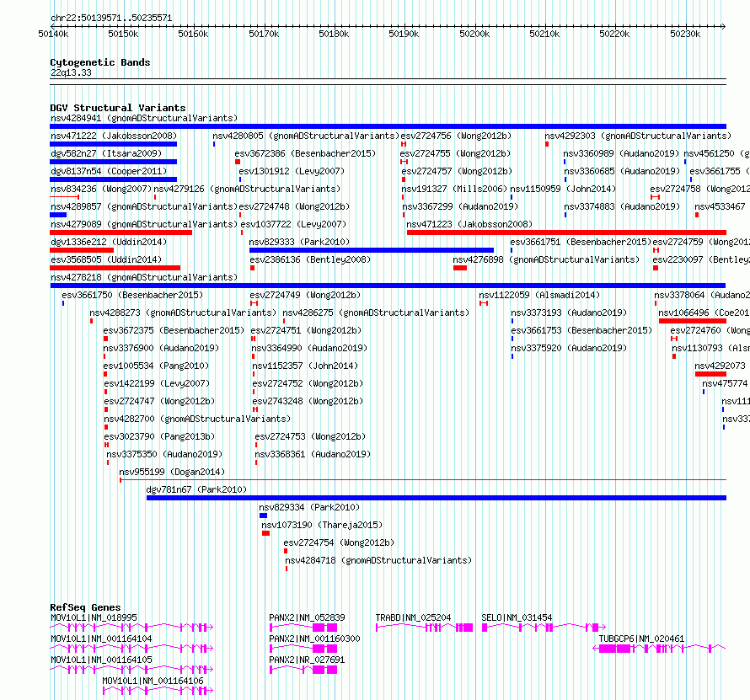The image size is (750, 700).
Task: Click esv2724754 (Wong2012b) variant label
Action: (339, 542)
